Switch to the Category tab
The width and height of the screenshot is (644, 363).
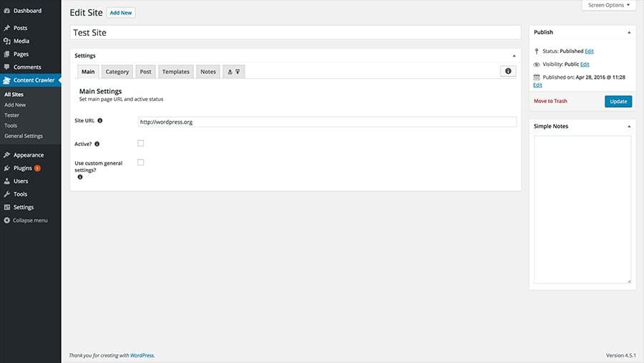coord(117,72)
